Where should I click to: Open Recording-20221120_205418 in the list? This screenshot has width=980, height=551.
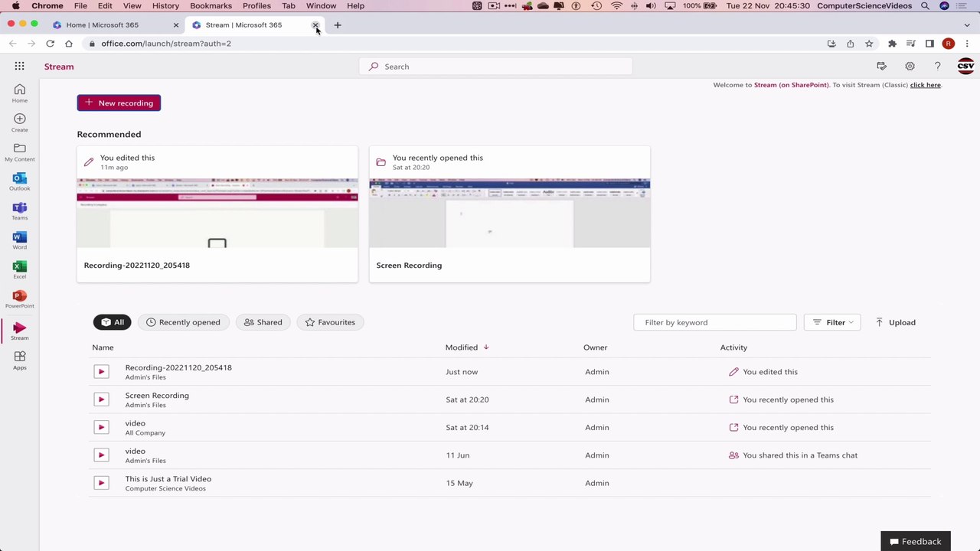(x=178, y=367)
